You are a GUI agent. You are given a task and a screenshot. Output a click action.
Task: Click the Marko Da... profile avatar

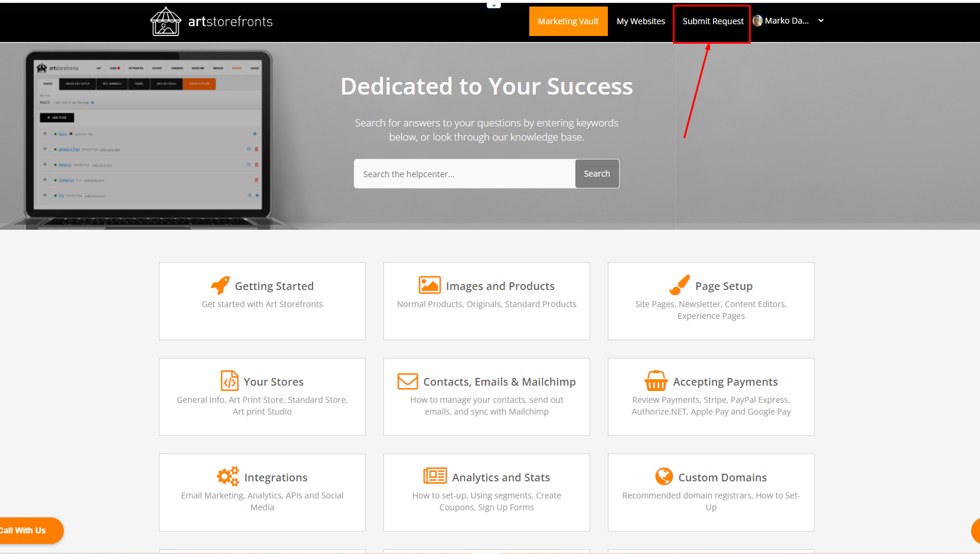757,21
